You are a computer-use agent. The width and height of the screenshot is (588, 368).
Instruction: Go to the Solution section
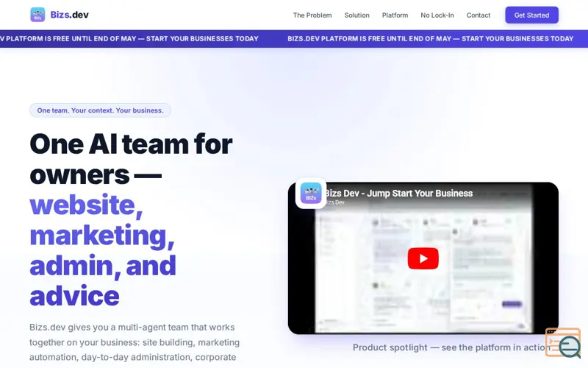tap(356, 15)
